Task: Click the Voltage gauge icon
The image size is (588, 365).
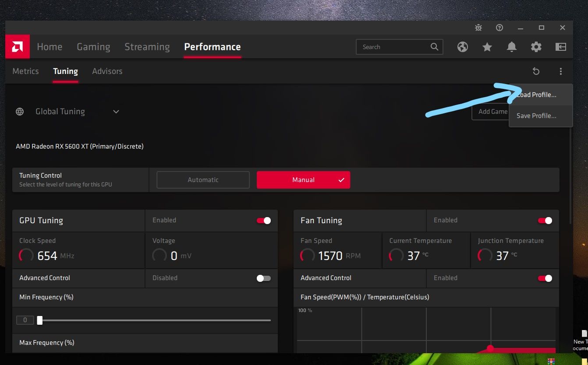Action: [x=159, y=256]
